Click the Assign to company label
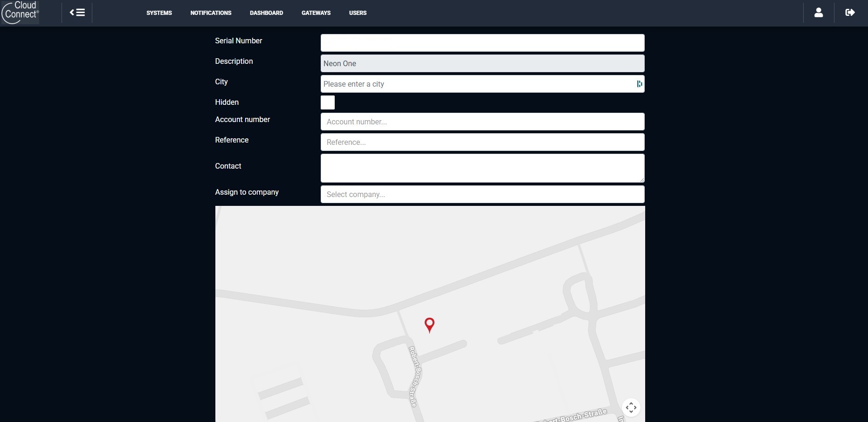868x422 pixels. [247, 192]
